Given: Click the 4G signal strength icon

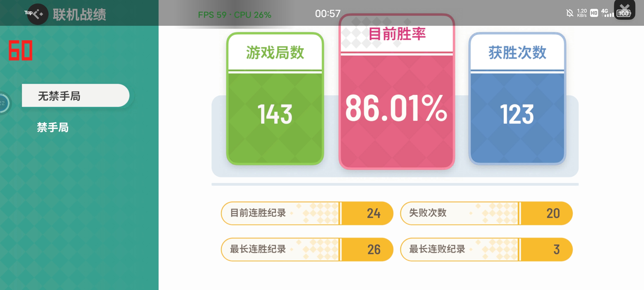Looking at the screenshot, I should 608,13.
